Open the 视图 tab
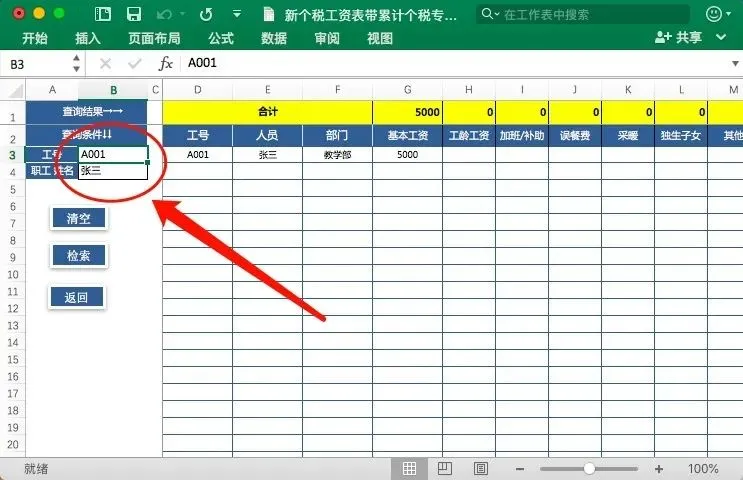 point(380,38)
